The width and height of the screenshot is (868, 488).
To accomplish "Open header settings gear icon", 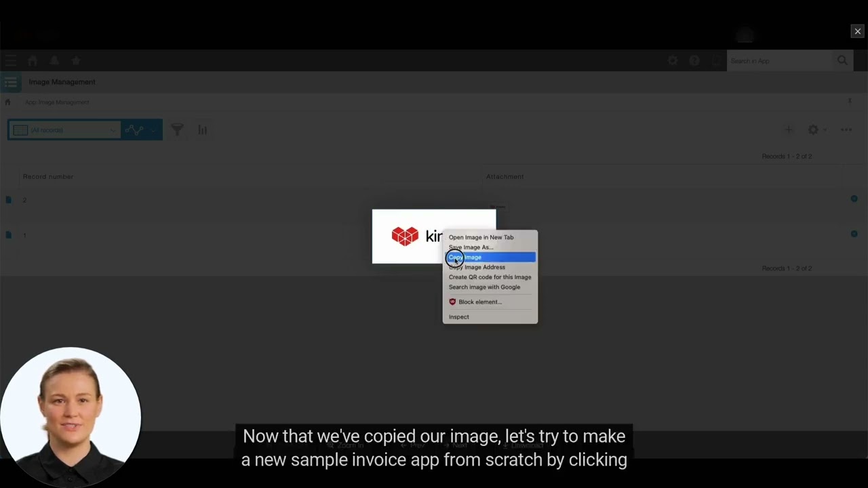I will (x=673, y=60).
